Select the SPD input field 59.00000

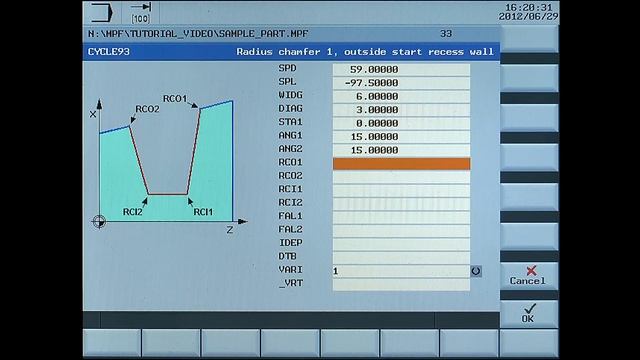(x=401, y=69)
